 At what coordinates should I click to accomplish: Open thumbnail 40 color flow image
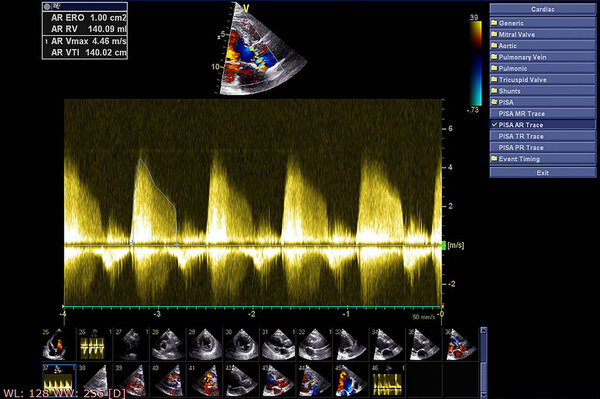168,381
